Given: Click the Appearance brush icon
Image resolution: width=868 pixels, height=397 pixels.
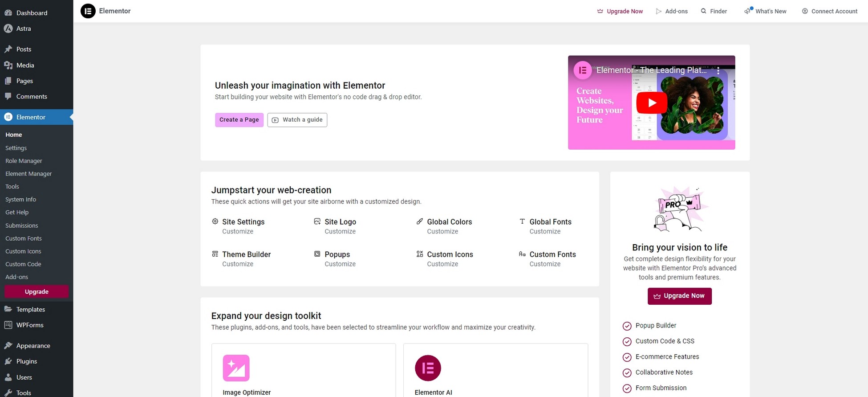Looking at the screenshot, I should point(8,345).
